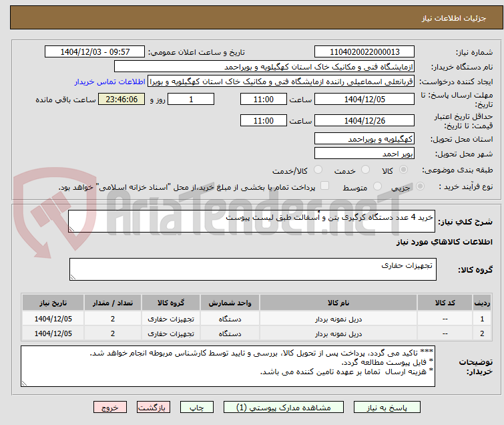Click the ایجاد کننده درخواست field
504x425 pixels.
pyautogui.click(x=281, y=82)
